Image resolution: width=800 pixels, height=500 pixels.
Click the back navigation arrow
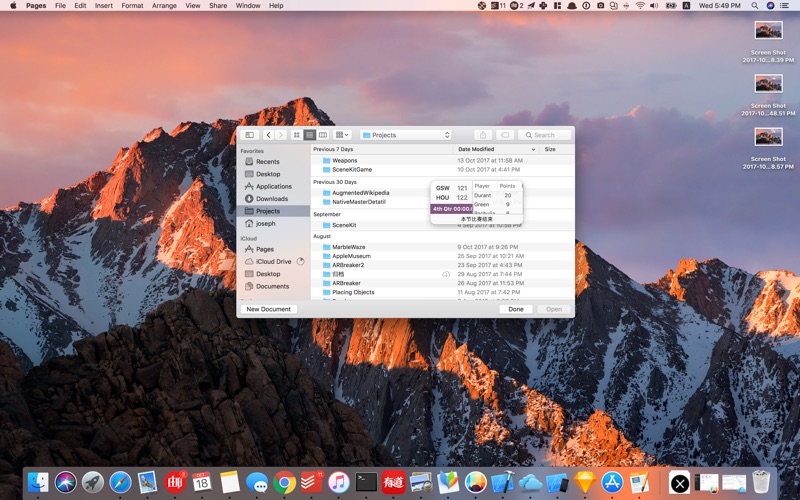coord(268,135)
